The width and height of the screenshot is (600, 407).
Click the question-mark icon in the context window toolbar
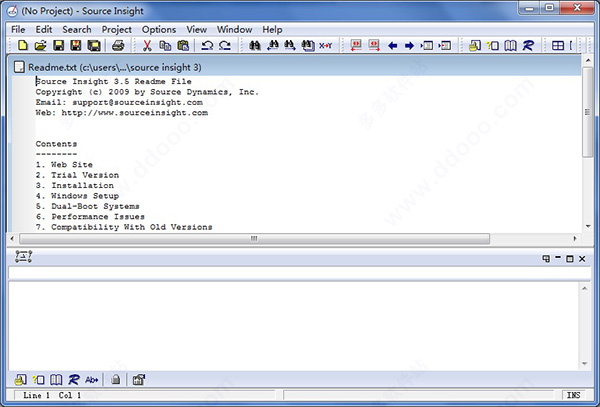click(x=38, y=379)
